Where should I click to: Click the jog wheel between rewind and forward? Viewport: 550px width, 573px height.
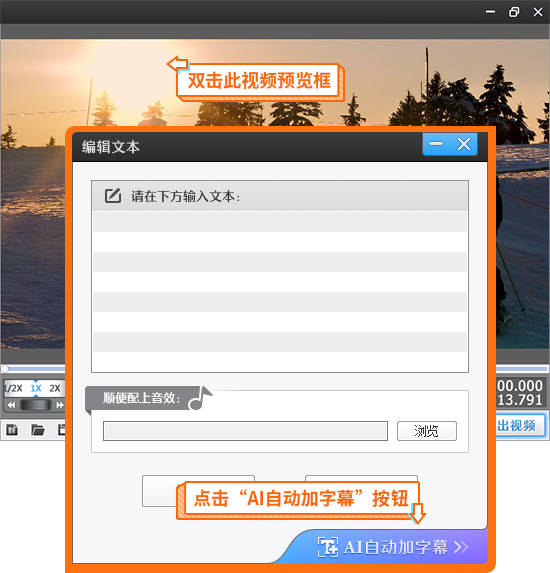(36, 405)
